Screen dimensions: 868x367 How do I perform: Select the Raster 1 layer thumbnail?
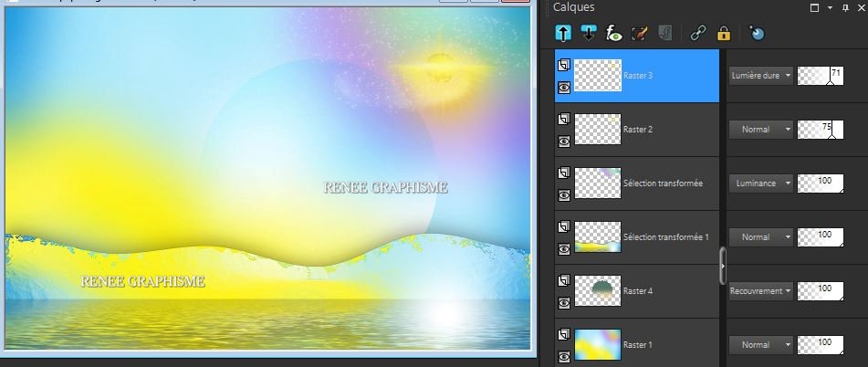point(598,344)
